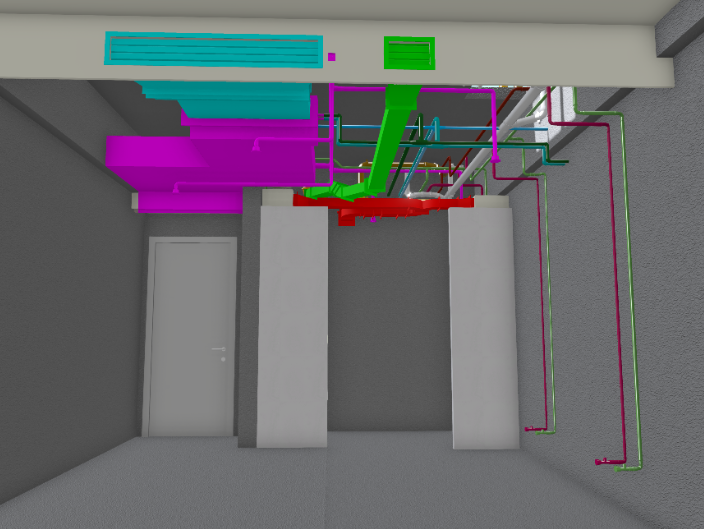704x529 pixels.
Task: Select the dark red vertical pipe on right wall
Action: click(x=611, y=300)
